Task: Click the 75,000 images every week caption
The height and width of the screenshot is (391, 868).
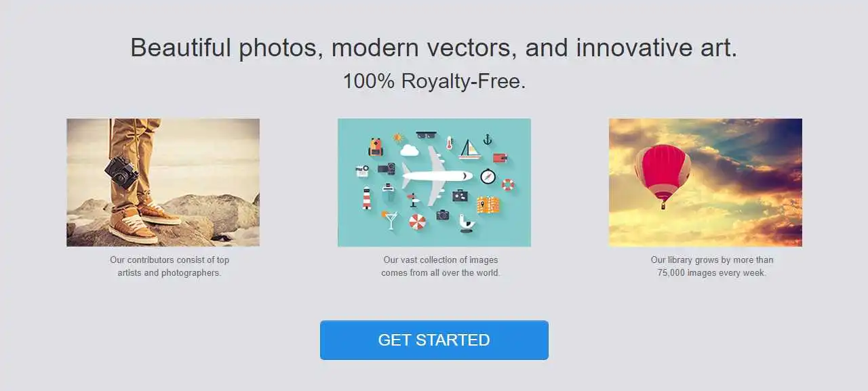Action: tap(712, 266)
